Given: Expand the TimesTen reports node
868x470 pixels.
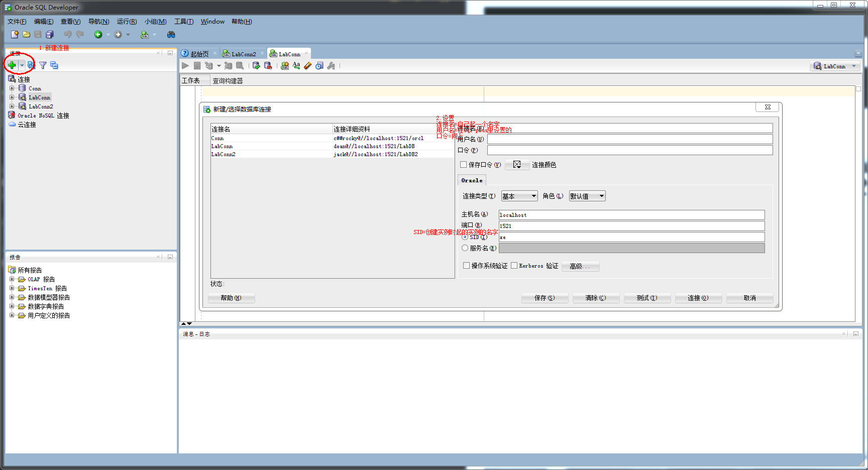Looking at the screenshot, I should pos(12,288).
